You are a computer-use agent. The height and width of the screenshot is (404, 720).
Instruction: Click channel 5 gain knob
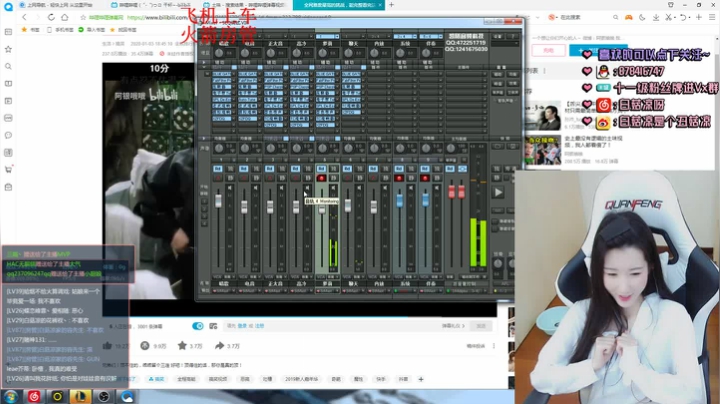[322, 53]
